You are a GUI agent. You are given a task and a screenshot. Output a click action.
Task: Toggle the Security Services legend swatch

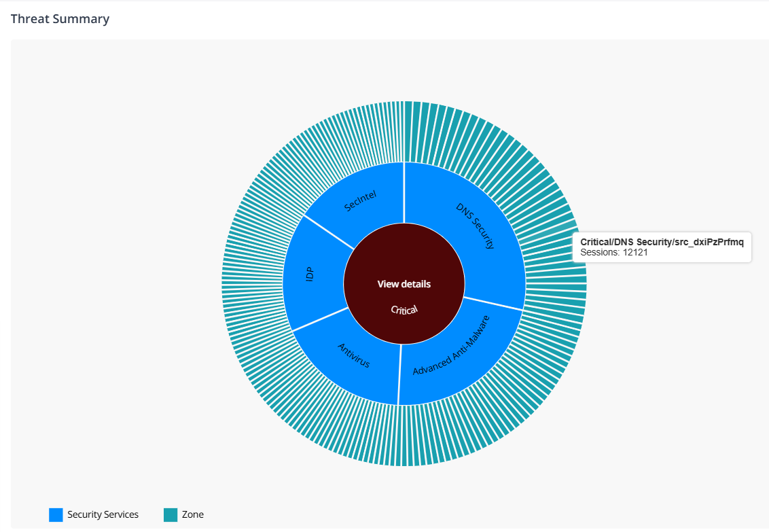56,515
